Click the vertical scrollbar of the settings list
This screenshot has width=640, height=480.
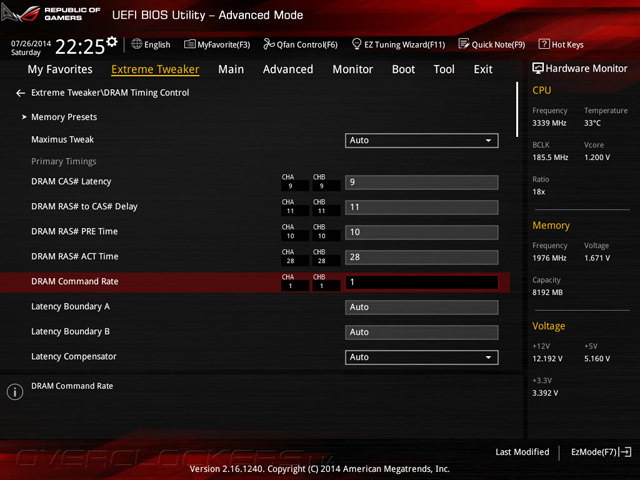(517, 109)
